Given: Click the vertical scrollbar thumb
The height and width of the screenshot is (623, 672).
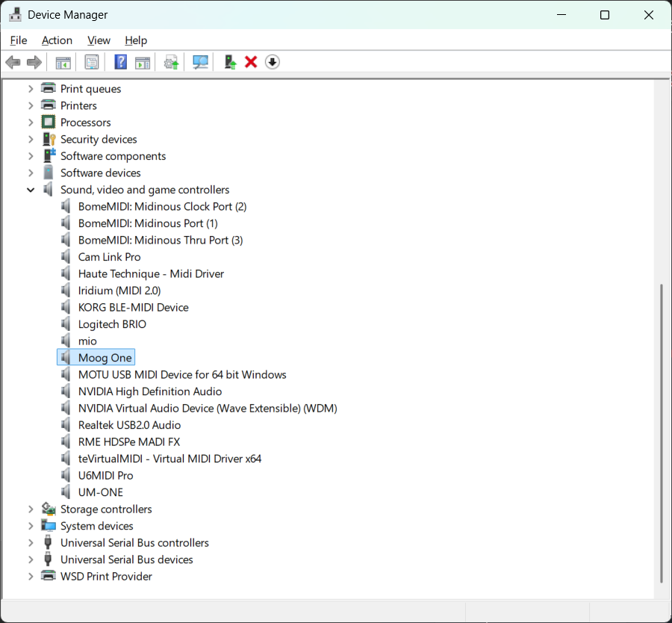Looking at the screenshot, I should pos(662,433).
